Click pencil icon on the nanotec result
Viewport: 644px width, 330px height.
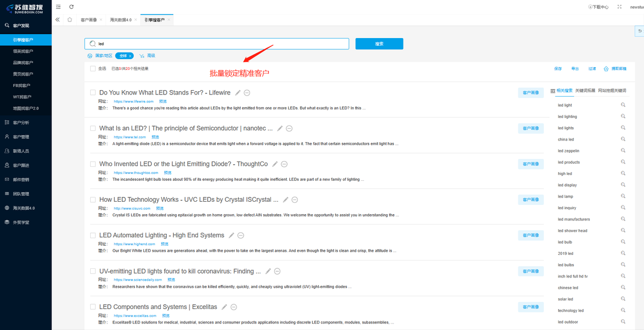[280, 129]
